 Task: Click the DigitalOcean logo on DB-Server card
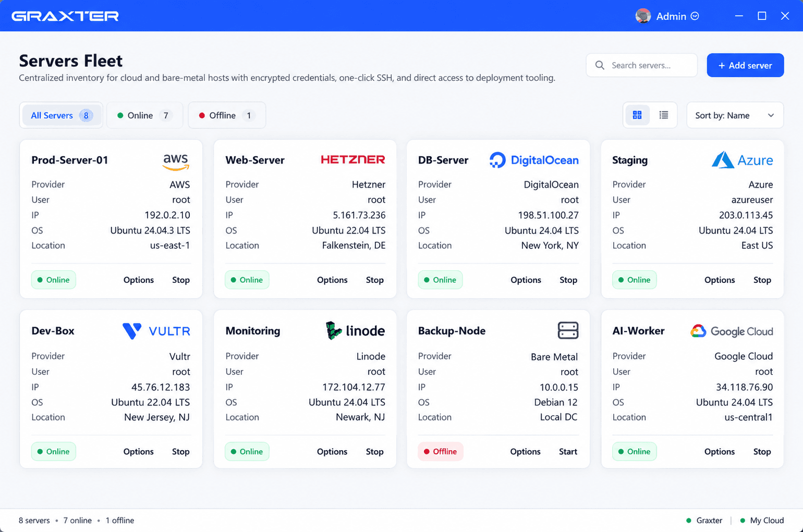point(534,160)
